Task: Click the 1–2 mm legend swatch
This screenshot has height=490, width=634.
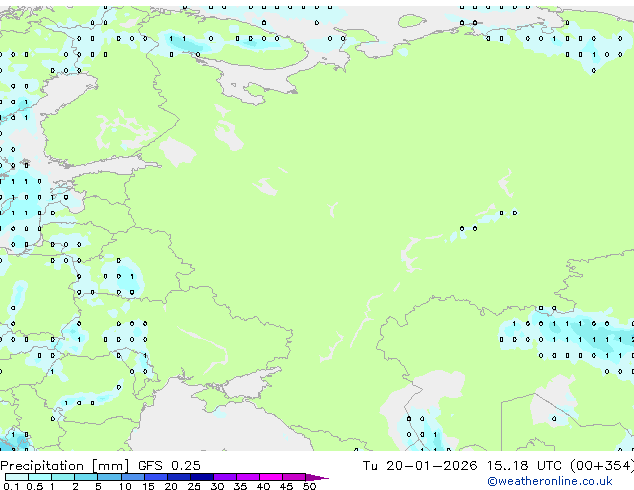Action: (x=63, y=477)
